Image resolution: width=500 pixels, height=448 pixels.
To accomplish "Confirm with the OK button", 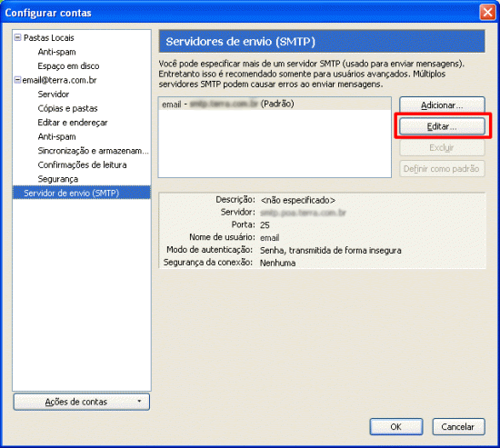I will click(396, 426).
